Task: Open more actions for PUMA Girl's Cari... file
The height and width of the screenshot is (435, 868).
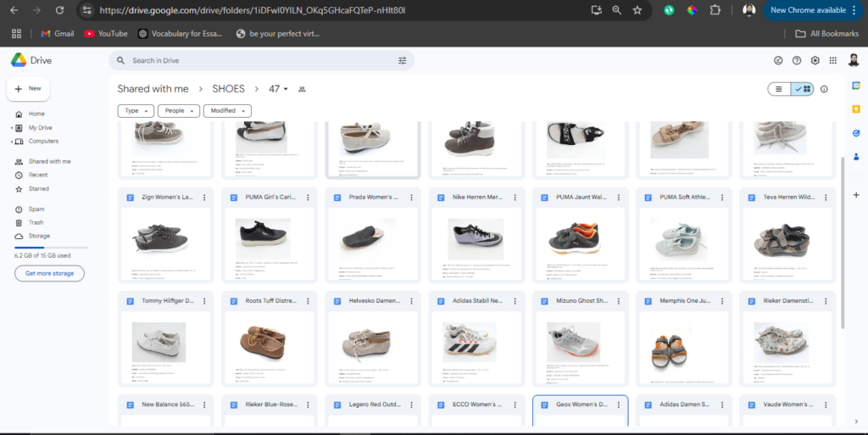Action: (308, 198)
